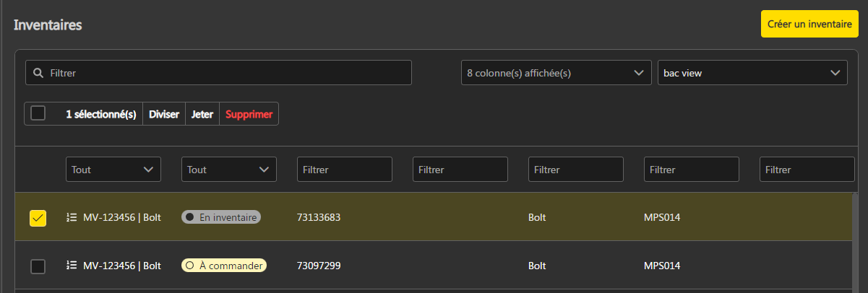Click the magnifying glass search icon
The image size is (868, 293).
tap(38, 73)
